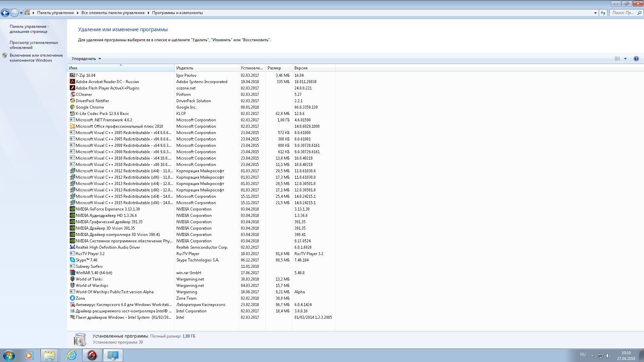This screenshot has width=644, height=362.
Task: Select the Subway Surfers row
Action: click(x=201, y=266)
